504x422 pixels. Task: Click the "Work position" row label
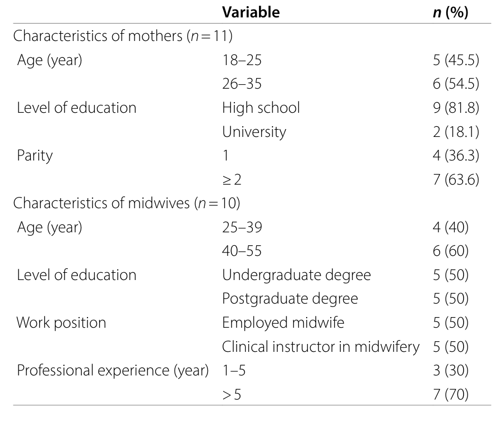61,323
